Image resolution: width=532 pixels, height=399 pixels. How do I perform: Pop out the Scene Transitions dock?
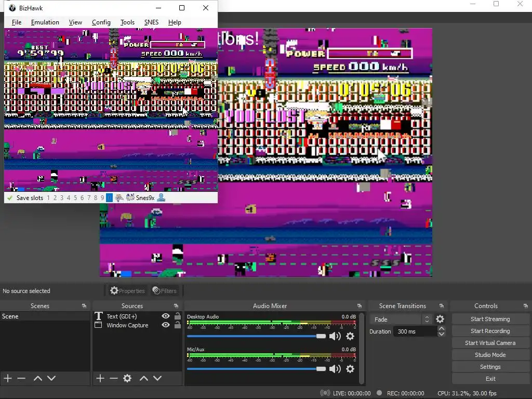[x=442, y=306]
